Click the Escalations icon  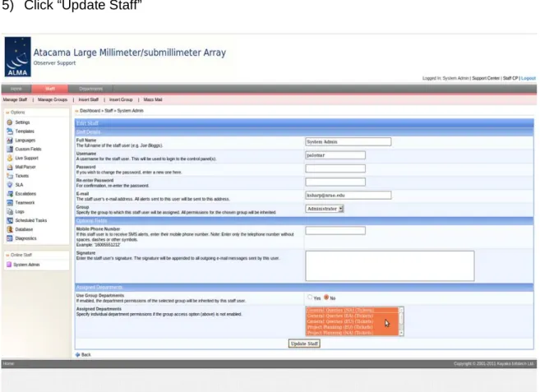10,194
